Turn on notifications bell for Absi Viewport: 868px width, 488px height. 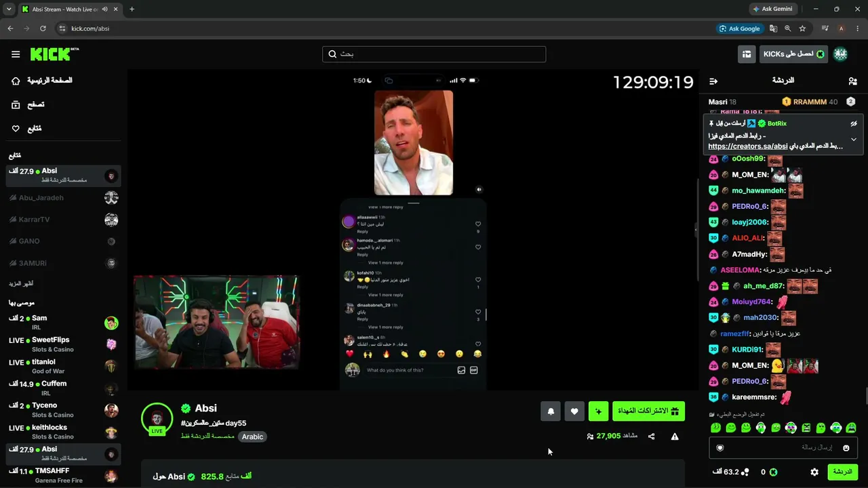pyautogui.click(x=551, y=411)
